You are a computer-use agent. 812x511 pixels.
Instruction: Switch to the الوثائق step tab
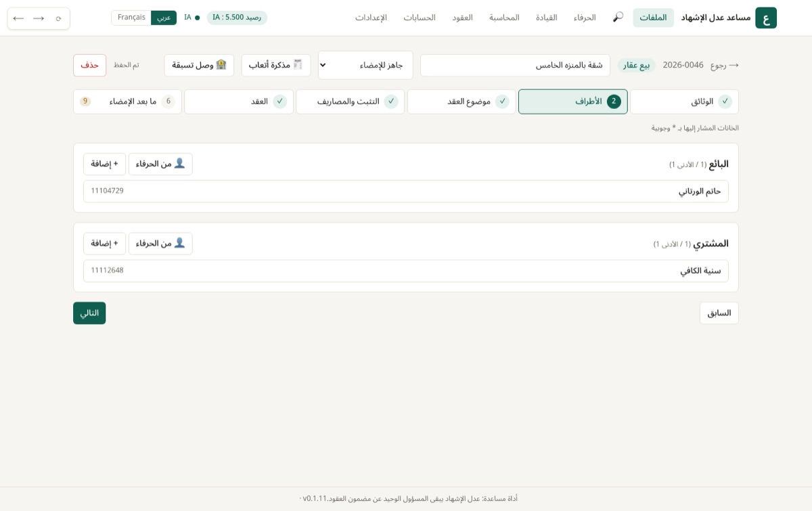[684, 102]
